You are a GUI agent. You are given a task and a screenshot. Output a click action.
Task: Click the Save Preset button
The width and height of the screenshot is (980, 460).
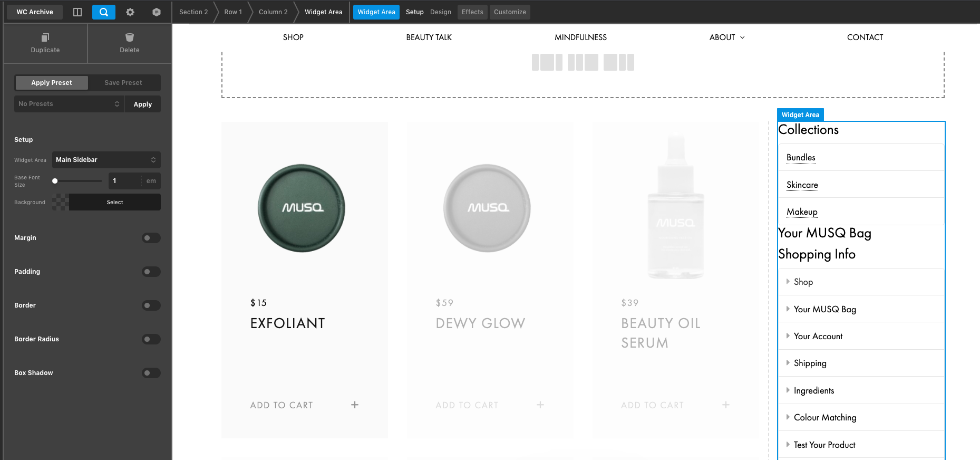[123, 83]
